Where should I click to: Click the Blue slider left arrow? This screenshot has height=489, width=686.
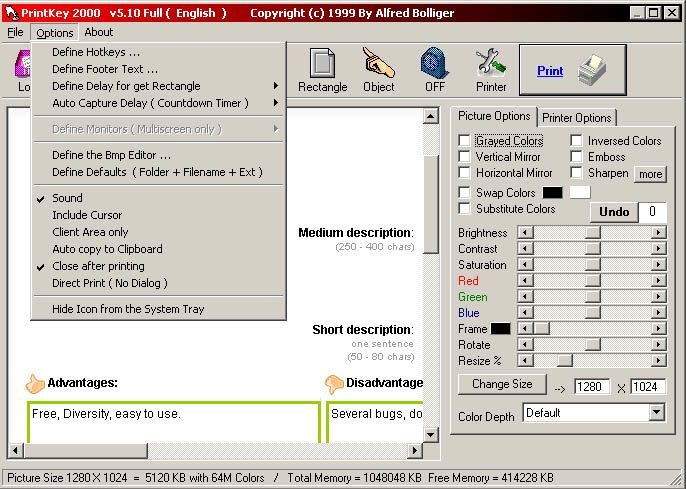point(525,313)
